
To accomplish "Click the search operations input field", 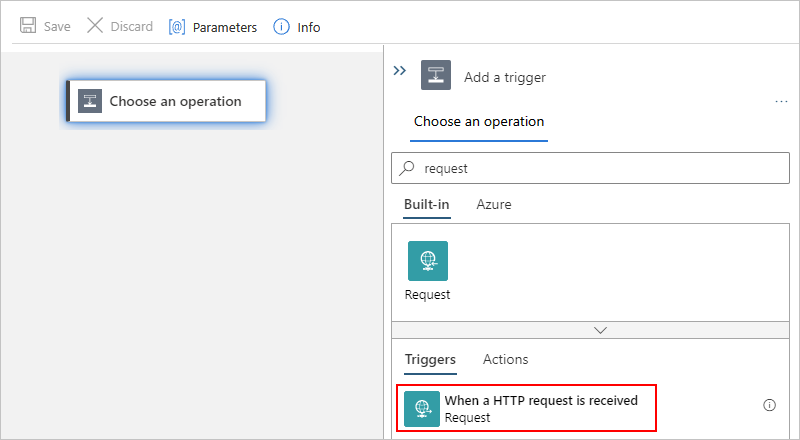I will tap(600, 169).
